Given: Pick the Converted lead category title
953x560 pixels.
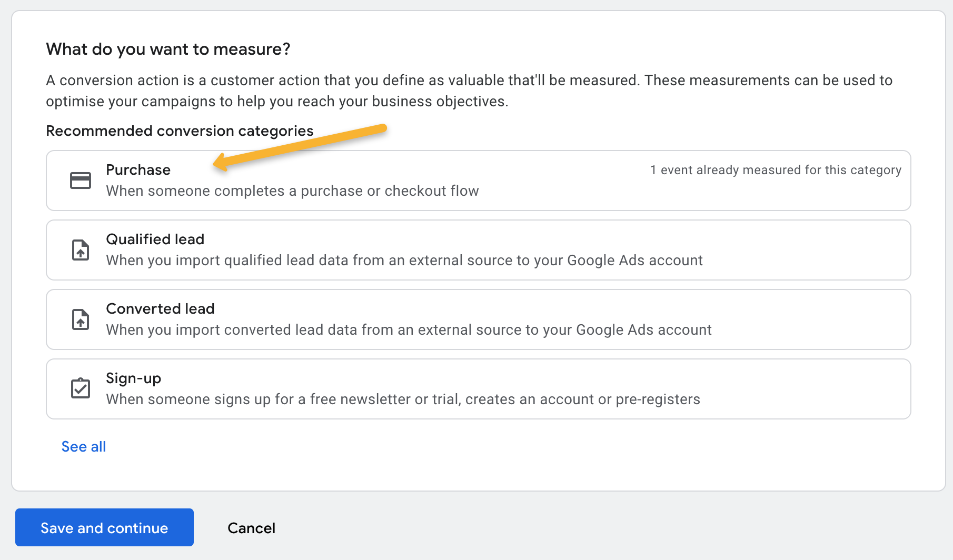Looking at the screenshot, I should 160,309.
